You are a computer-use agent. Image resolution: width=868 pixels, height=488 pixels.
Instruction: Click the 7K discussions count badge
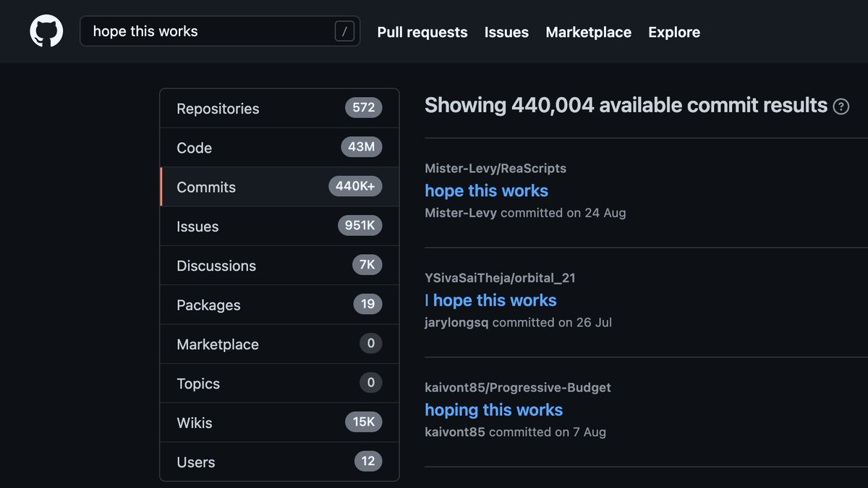tap(367, 265)
